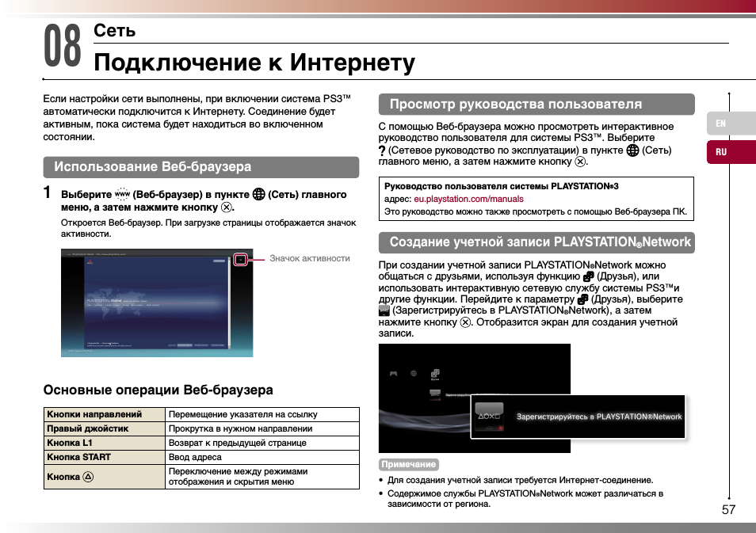Click the PlayStation Network sign-up tile icon

(x=489, y=415)
